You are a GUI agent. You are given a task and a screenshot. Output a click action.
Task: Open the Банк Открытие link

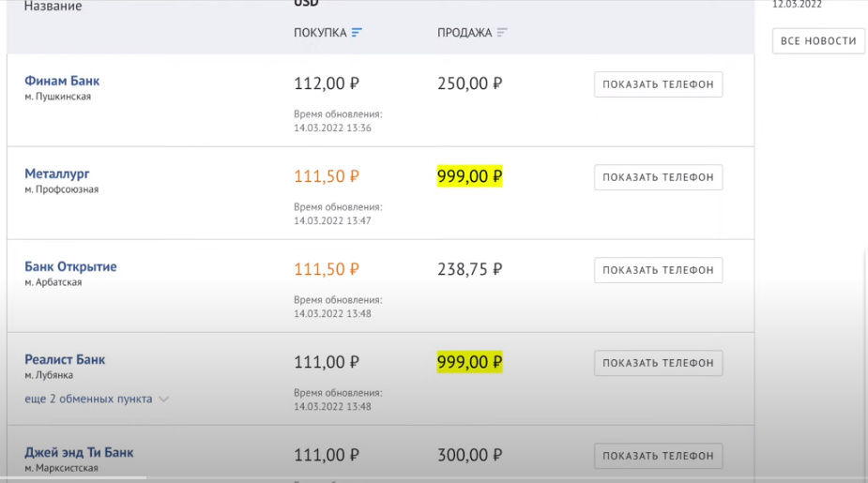[70, 266]
